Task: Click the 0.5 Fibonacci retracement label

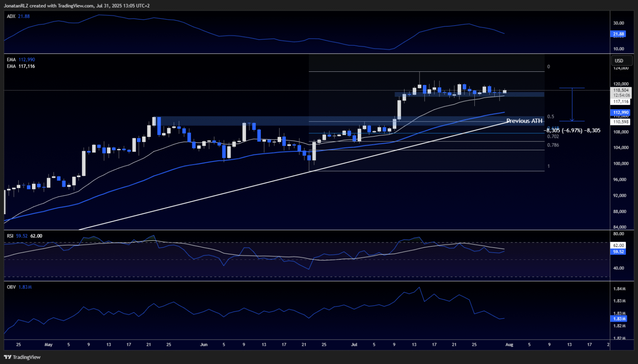Action: click(550, 117)
